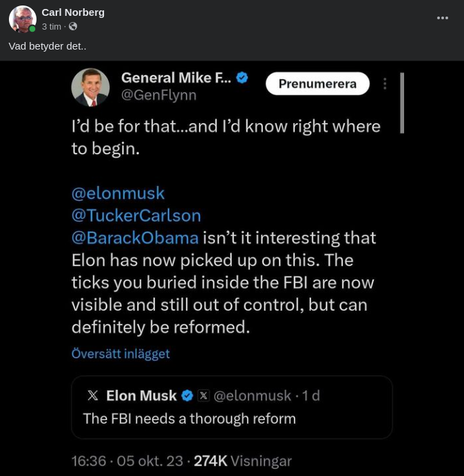
Task: Click 'Översätt inlägget' translate link
Action: [120, 353]
